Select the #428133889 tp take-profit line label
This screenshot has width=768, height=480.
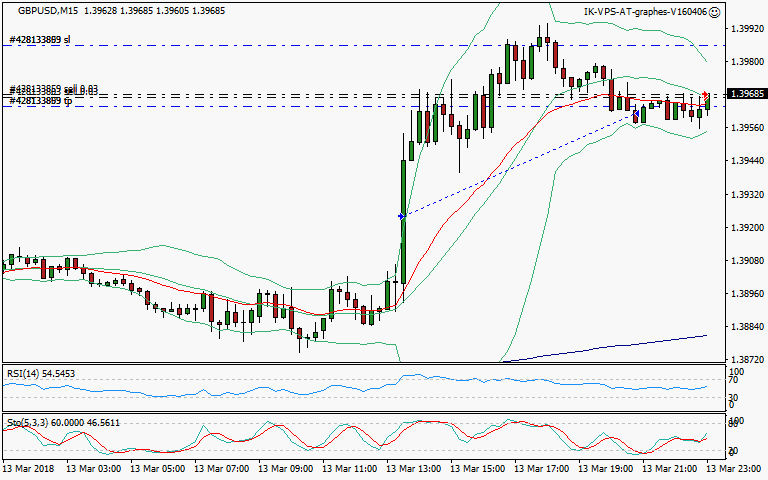click(40, 101)
